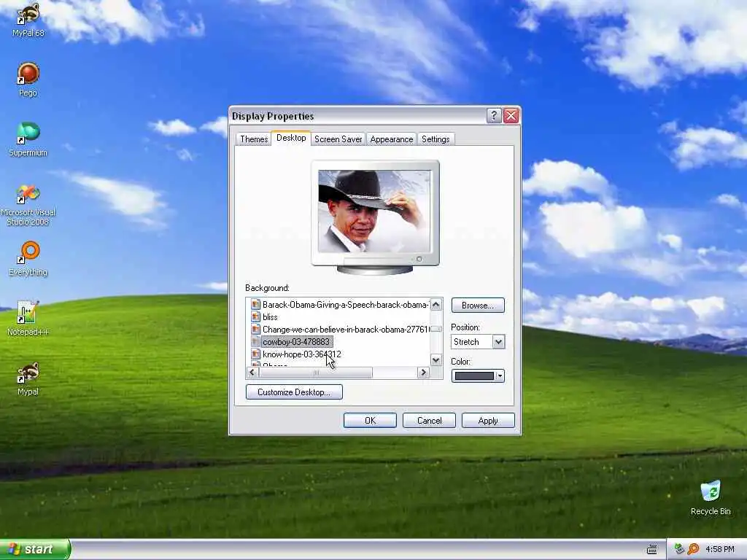This screenshot has width=747, height=560.
Task: Open the Recycle Bin
Action: 711,498
